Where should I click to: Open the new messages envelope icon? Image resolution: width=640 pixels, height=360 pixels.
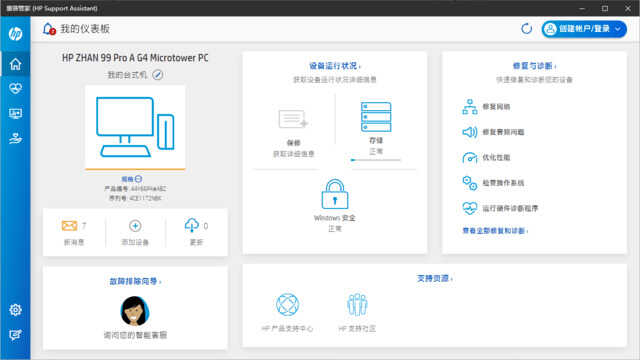(x=69, y=226)
